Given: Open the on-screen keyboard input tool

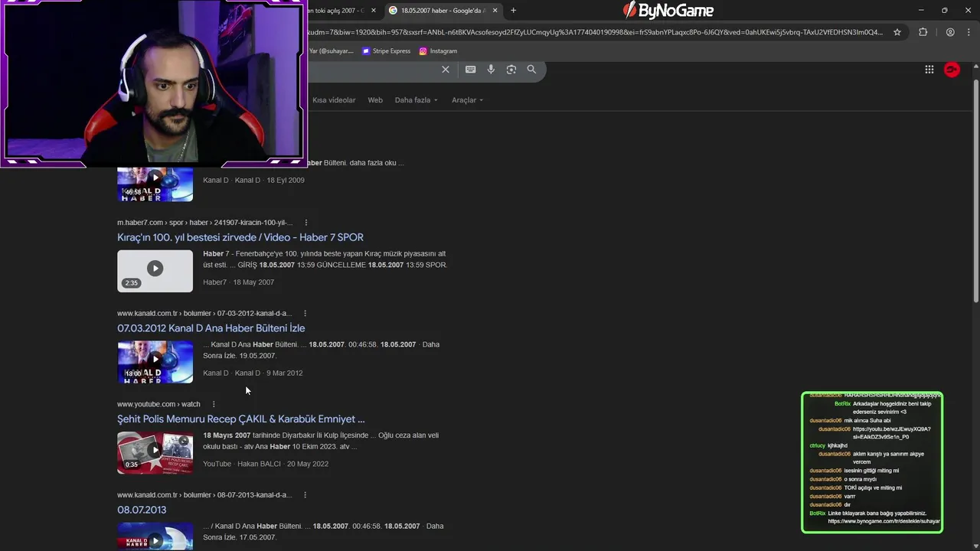Looking at the screenshot, I should 470,70.
